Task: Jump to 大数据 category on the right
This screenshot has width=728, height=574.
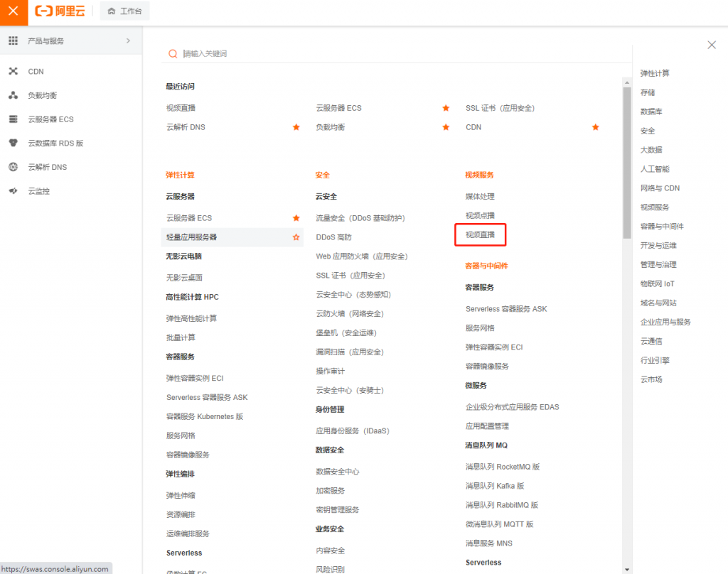Action: [x=651, y=150]
